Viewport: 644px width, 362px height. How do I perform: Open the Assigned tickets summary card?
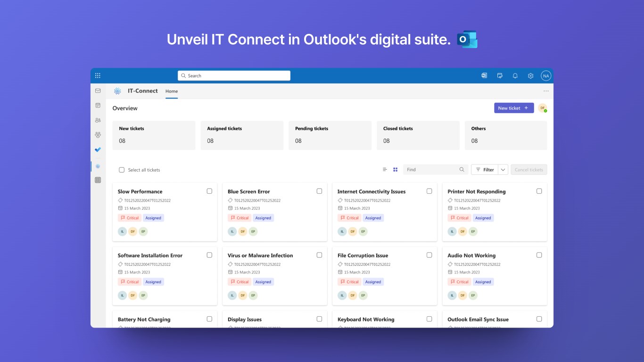pyautogui.click(x=242, y=135)
